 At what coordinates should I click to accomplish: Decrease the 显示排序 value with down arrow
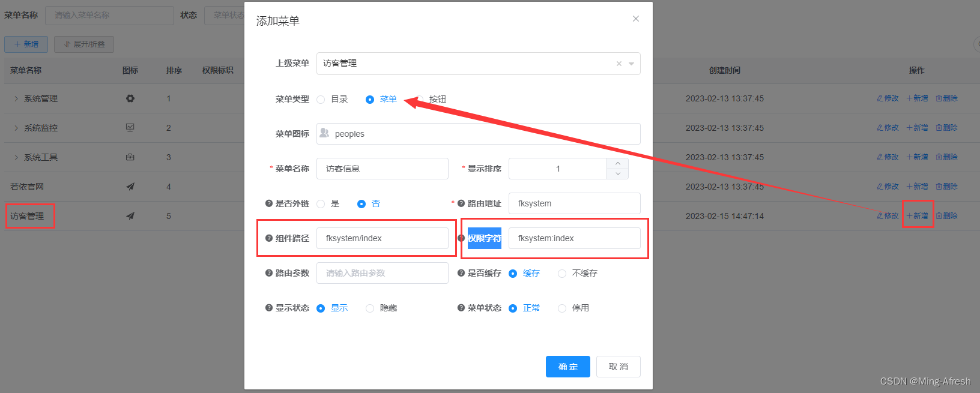(x=618, y=174)
